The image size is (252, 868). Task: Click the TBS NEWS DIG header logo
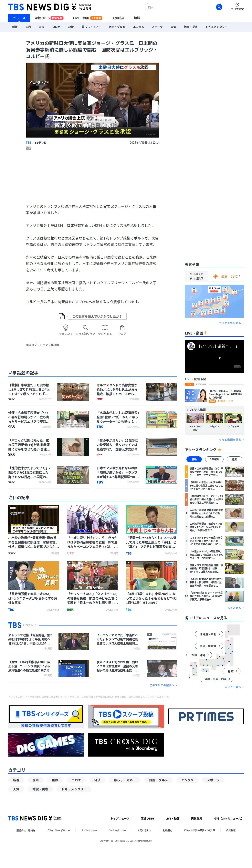49,7
